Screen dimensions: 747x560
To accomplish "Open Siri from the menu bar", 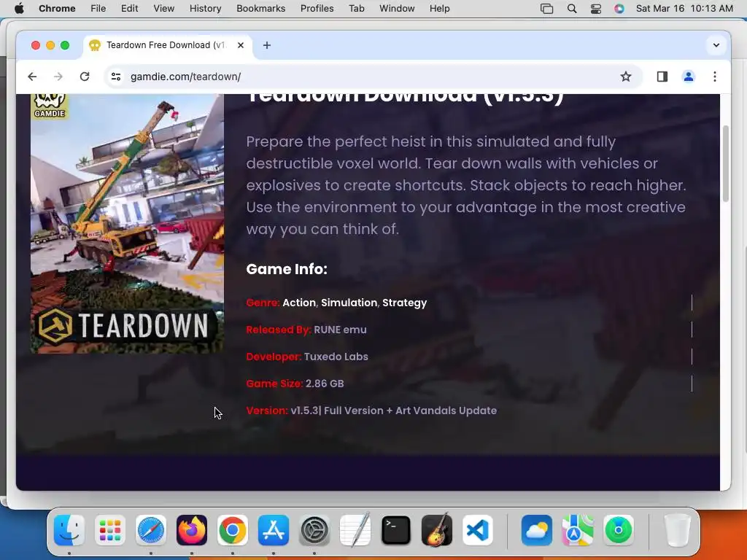I will click(x=619, y=9).
